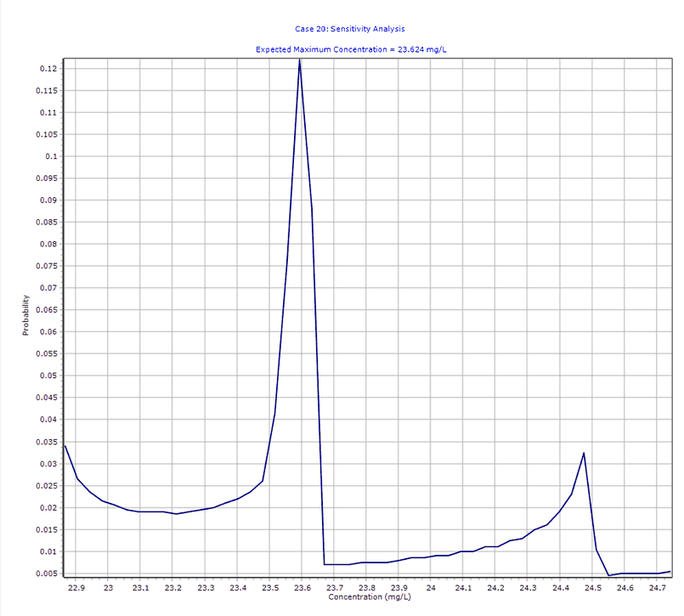This screenshot has width=684, height=616.
Task: Click the curve's starting point at far left
Action: tap(65, 446)
